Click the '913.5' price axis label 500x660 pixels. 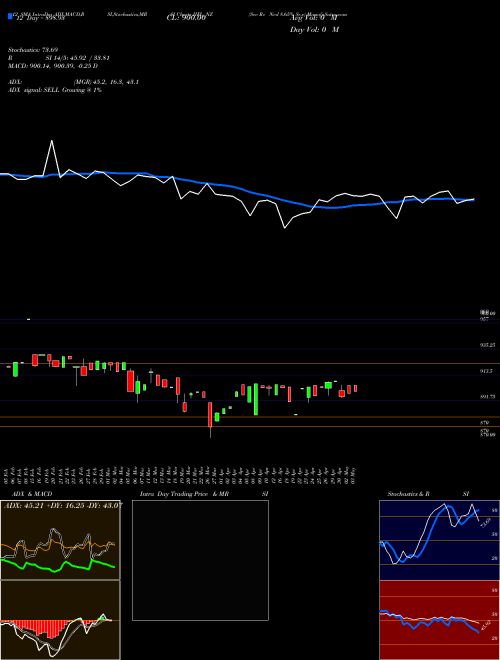486,371
